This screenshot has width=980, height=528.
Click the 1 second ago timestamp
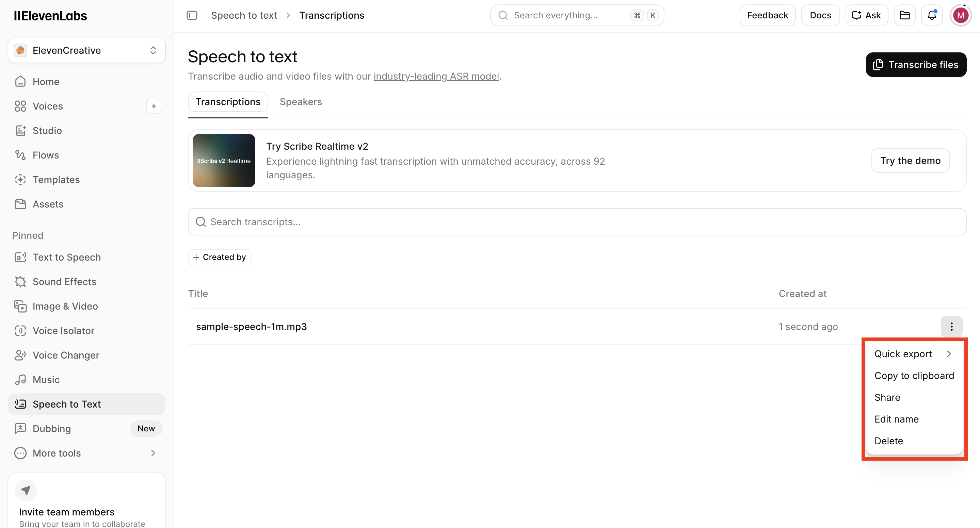[808, 327]
